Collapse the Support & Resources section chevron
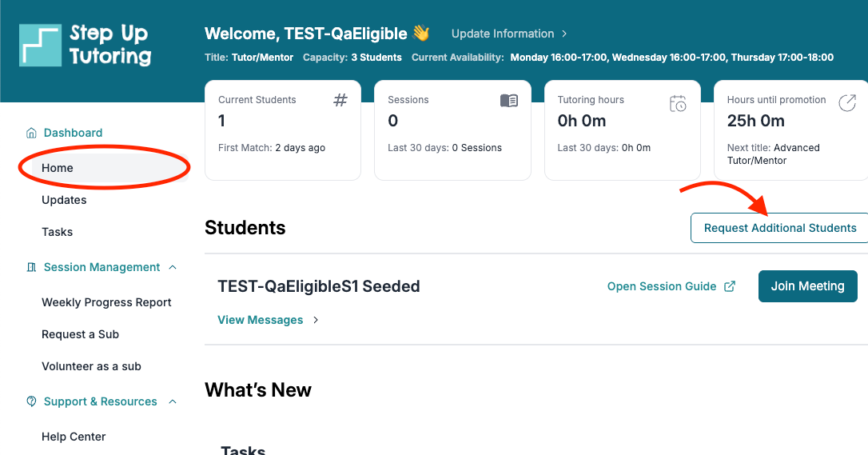868x455 pixels. 173,401
